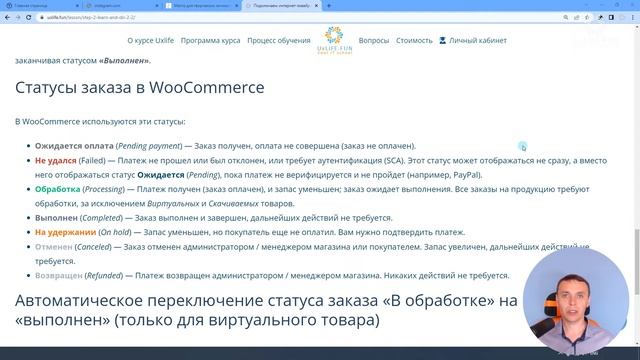The width and height of the screenshot is (640, 360).
Task: Bookmark this page with star icon
Action: (x=587, y=18)
